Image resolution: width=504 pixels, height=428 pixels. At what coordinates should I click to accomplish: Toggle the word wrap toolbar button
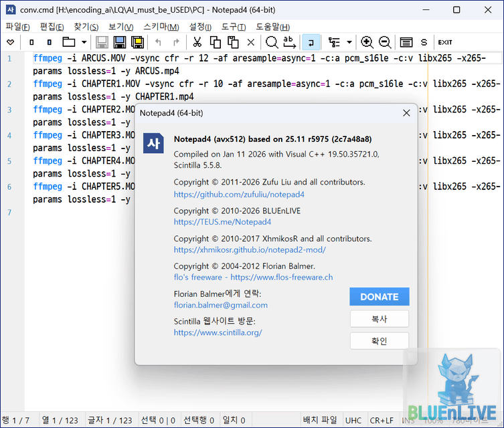[311, 42]
